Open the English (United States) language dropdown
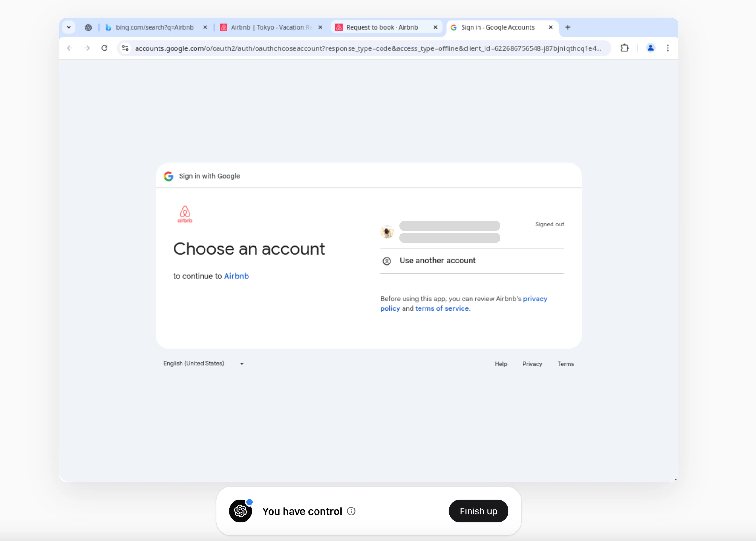 point(204,363)
